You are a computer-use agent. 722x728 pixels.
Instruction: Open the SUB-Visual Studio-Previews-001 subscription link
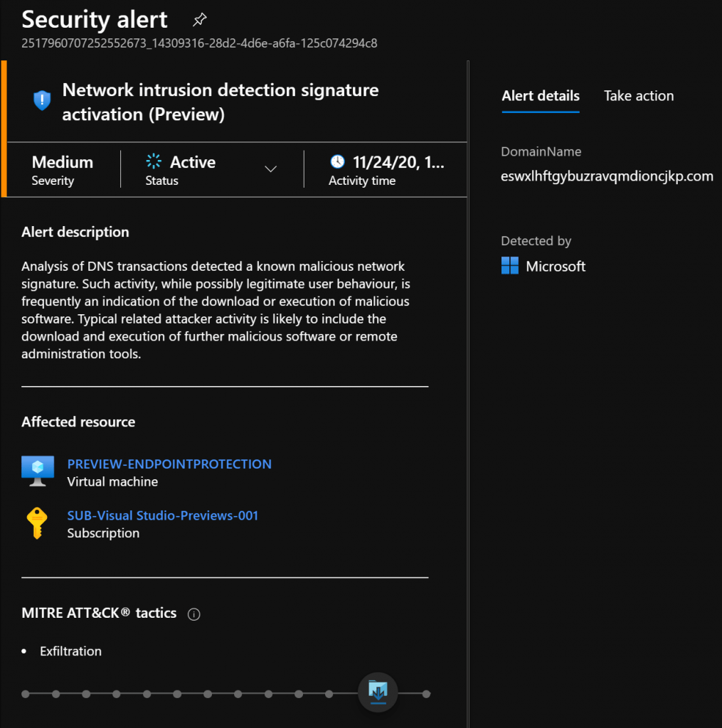click(x=163, y=515)
